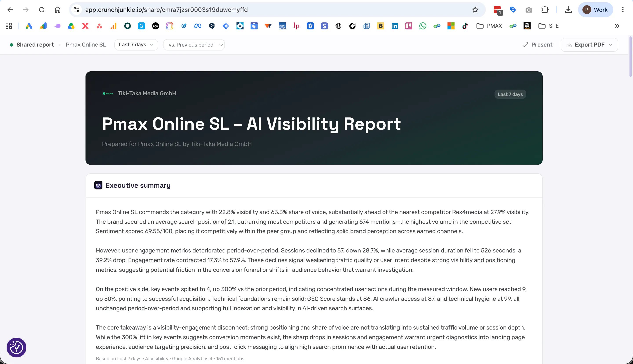Click the page vertical scrollbar

[x=631, y=57]
